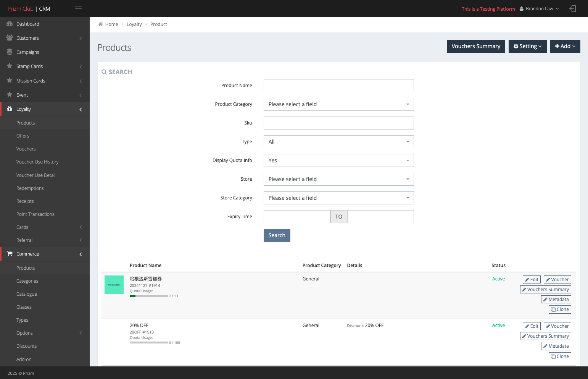
Task: Edit the 哈根达斯雪糕券 product
Action: pyautogui.click(x=532, y=279)
